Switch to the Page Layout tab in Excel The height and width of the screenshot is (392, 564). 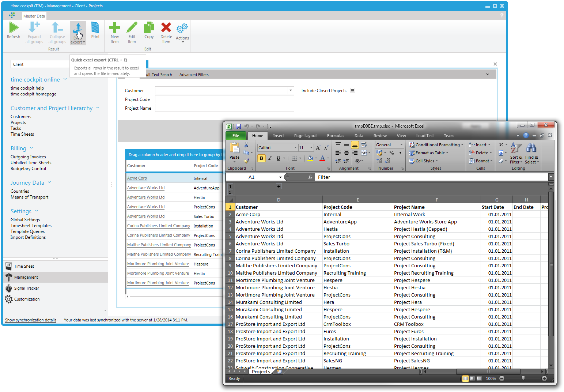[306, 136]
